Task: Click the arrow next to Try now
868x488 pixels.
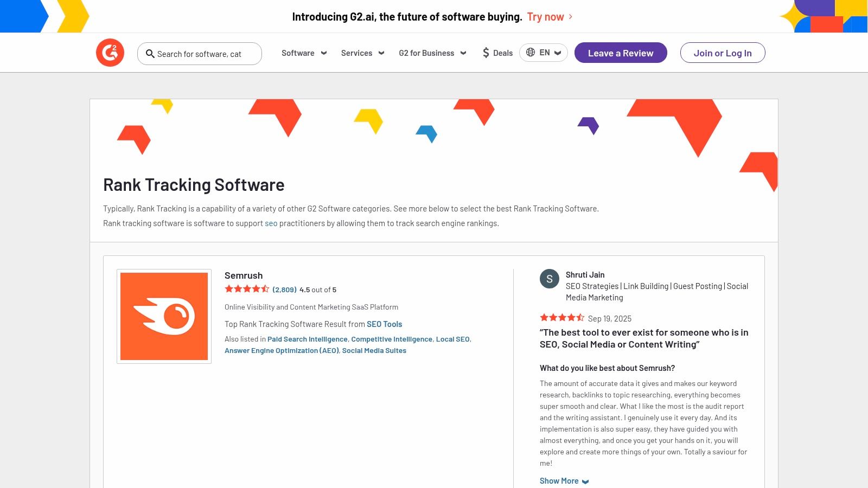Action: point(570,17)
